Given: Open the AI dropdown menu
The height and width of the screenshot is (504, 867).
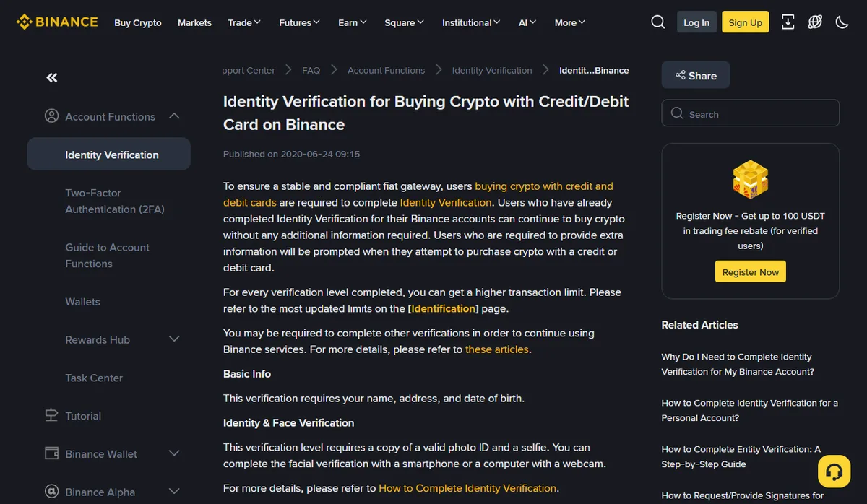Looking at the screenshot, I should coord(527,22).
